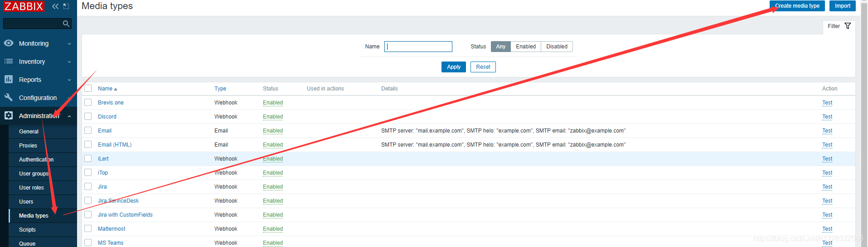This screenshot has width=868, height=247.
Task: Click the Reports bar chart icon
Action: [9, 79]
